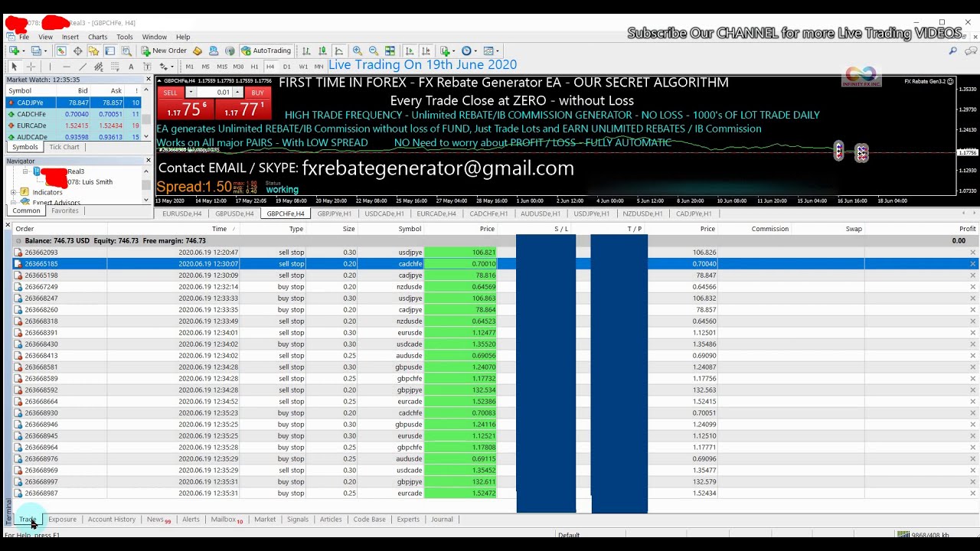Open the Account History tab
Image resolution: width=980 pixels, height=551 pixels.
click(x=112, y=519)
